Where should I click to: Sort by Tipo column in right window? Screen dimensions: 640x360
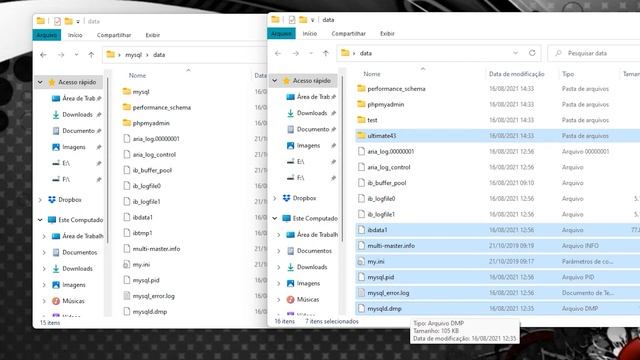pos(568,74)
